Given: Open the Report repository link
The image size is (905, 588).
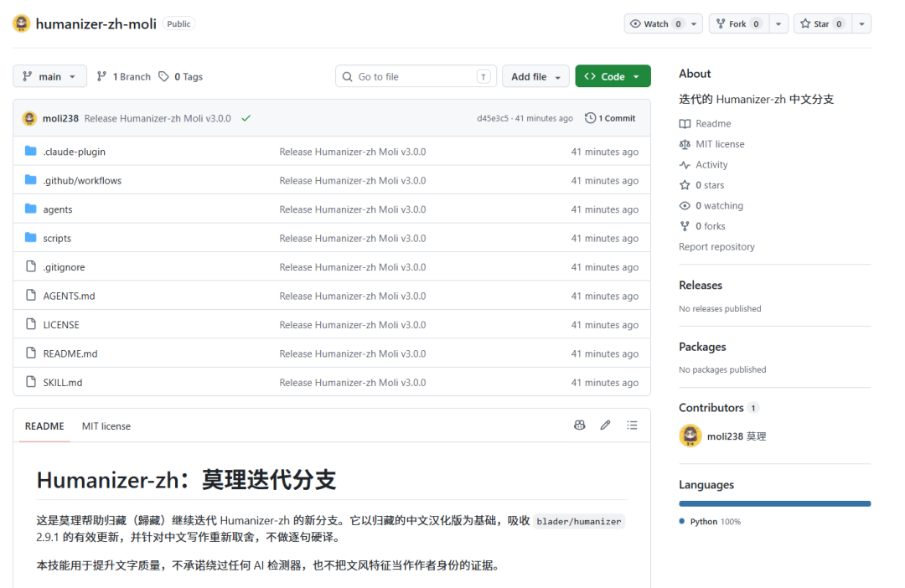Looking at the screenshot, I should tap(716, 247).
